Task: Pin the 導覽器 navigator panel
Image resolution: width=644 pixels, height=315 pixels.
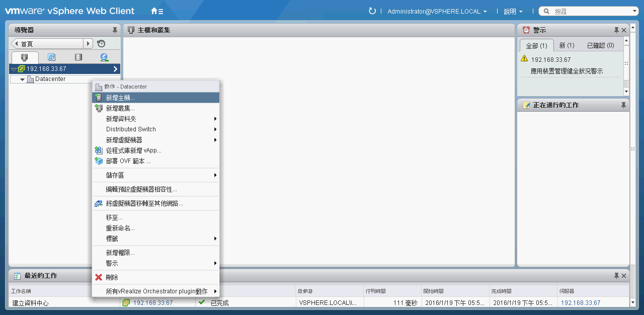Action: pyautogui.click(x=115, y=30)
